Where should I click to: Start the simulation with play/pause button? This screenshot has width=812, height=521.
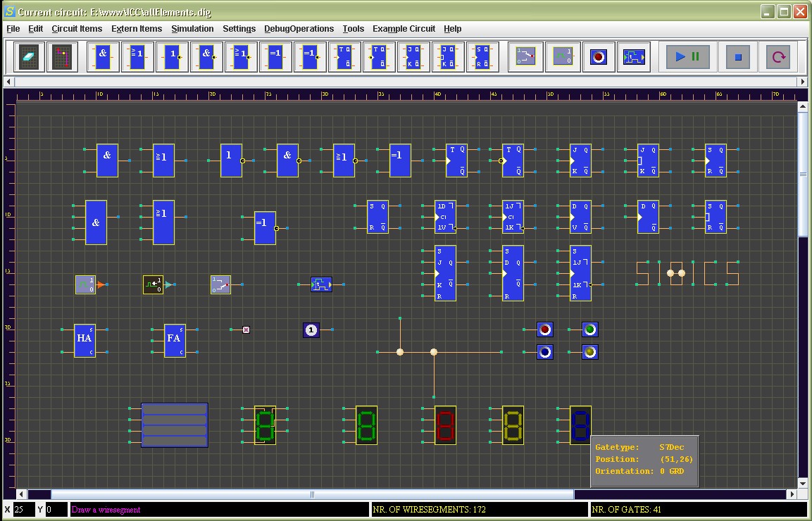coord(688,57)
